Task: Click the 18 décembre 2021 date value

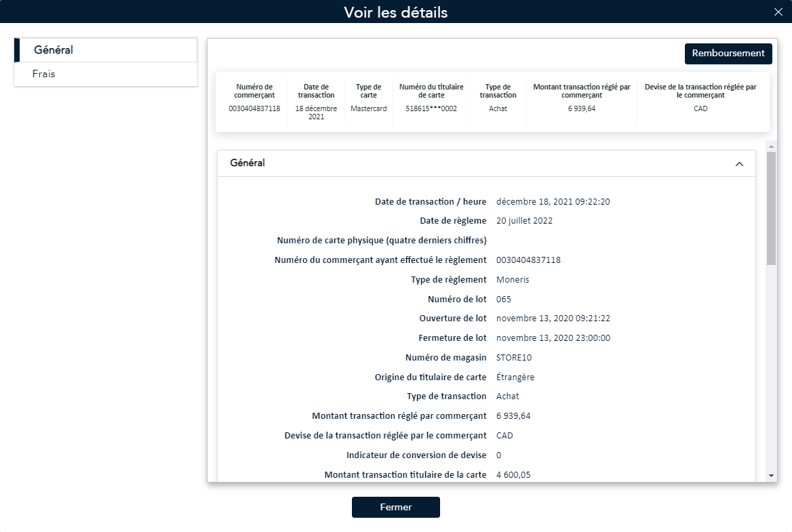Action: coord(316,112)
